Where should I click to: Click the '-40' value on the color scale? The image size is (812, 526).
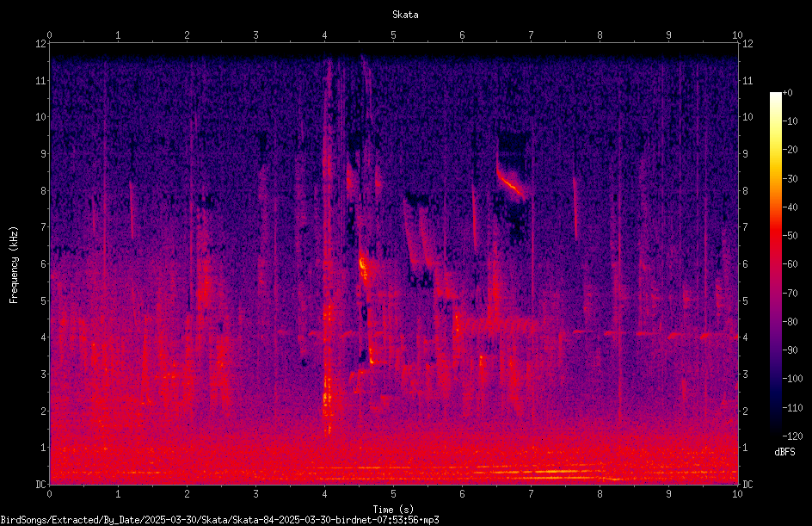(x=790, y=207)
